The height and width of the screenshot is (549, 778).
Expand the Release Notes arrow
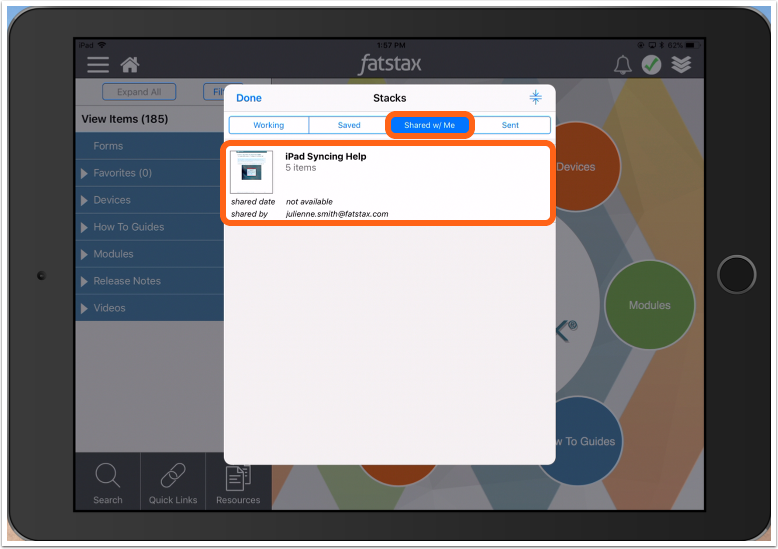pos(84,281)
